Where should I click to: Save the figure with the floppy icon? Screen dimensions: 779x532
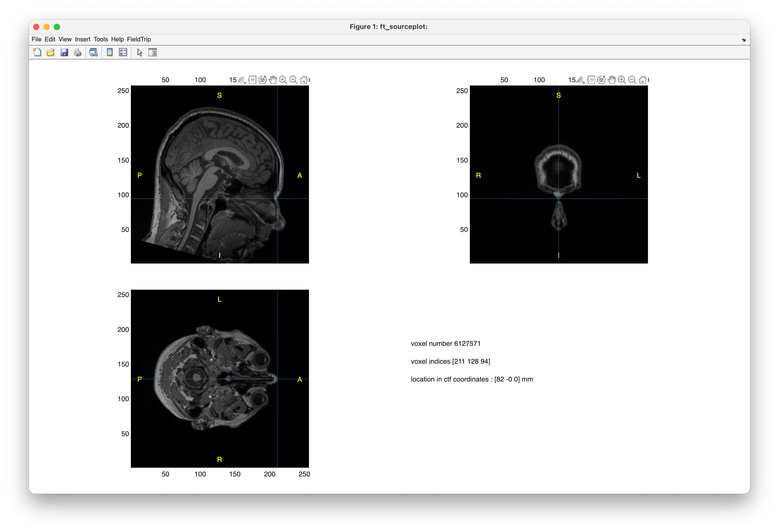coord(64,52)
